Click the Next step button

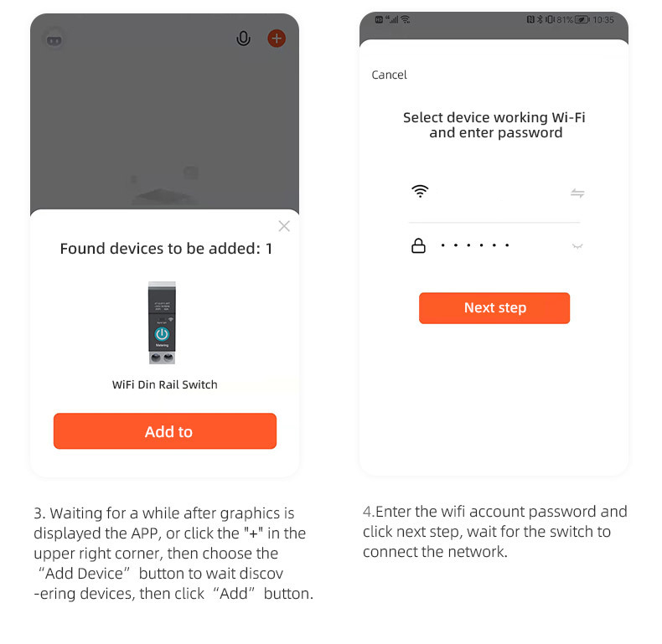(494, 308)
